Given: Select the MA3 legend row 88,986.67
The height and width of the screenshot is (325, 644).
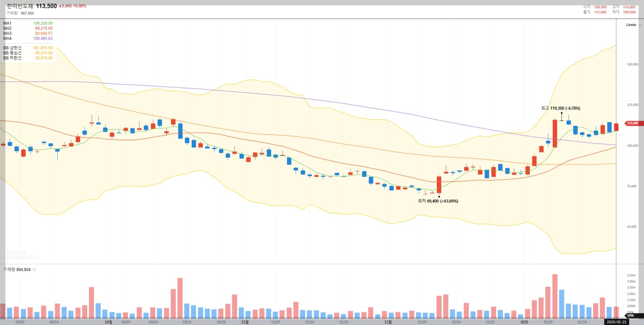Looking at the screenshot, I should point(28,34).
